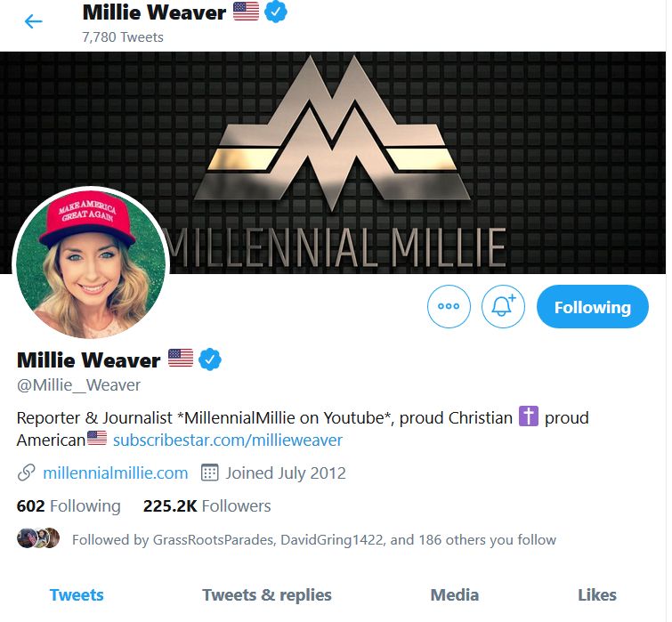Go back using the arrow icon
Viewport: 672px width, 622px height.
point(34,21)
